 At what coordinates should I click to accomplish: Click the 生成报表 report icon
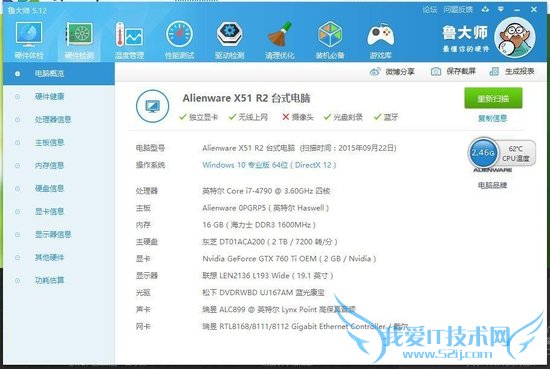click(x=494, y=72)
